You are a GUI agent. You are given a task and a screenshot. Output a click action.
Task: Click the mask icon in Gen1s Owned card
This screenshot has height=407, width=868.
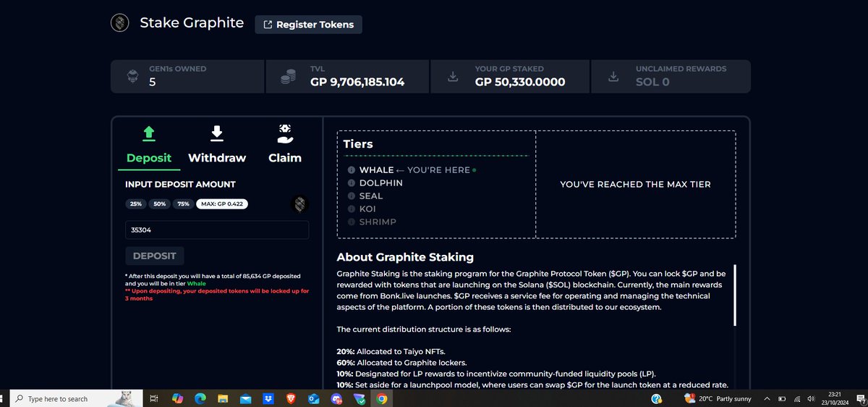(x=132, y=77)
